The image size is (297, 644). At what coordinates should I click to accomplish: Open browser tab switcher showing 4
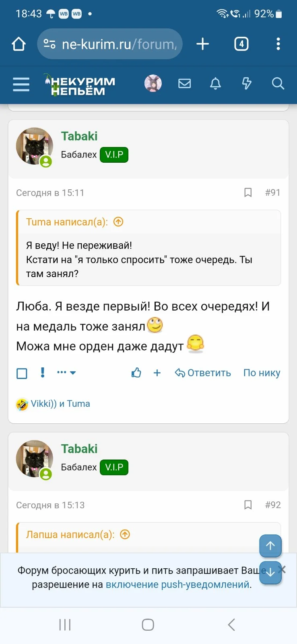click(x=241, y=44)
